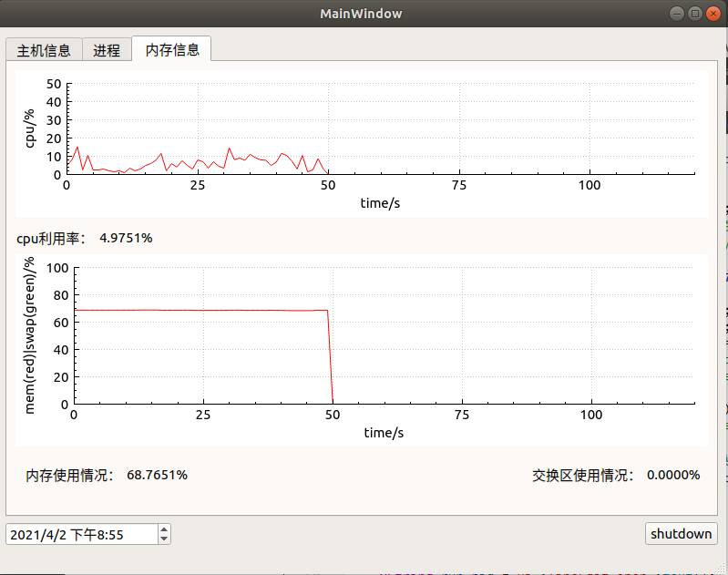Image resolution: width=728 pixels, height=575 pixels.
Task: Click the shutdown button
Action: (682, 534)
